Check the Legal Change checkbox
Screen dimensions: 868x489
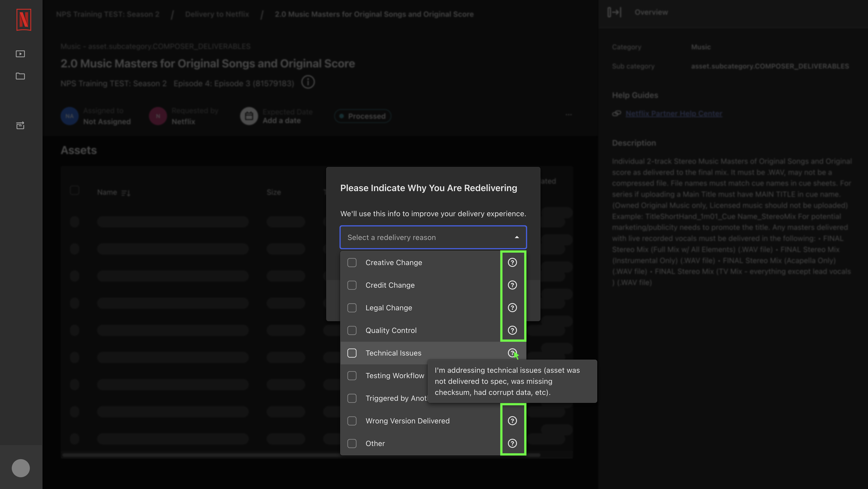click(352, 308)
